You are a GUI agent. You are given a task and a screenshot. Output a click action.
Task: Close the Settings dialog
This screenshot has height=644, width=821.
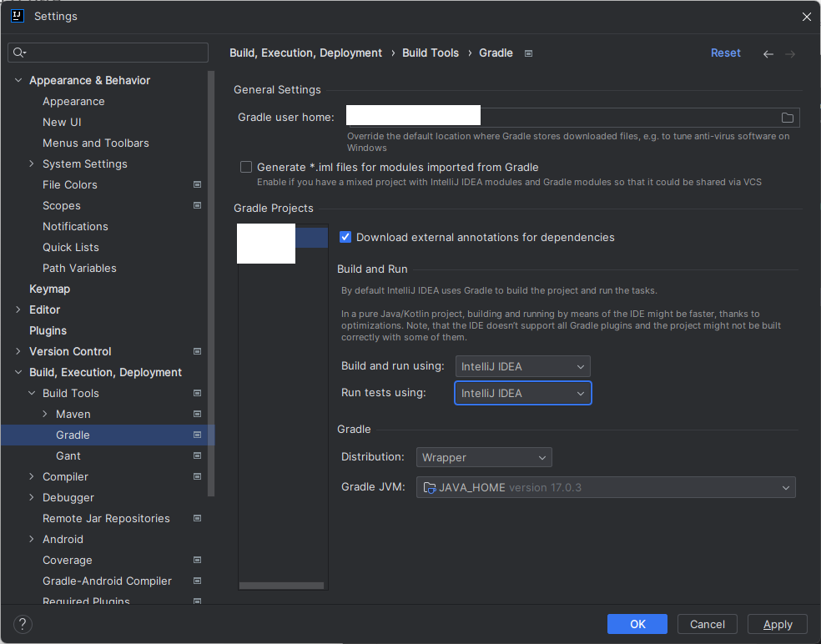click(x=806, y=17)
